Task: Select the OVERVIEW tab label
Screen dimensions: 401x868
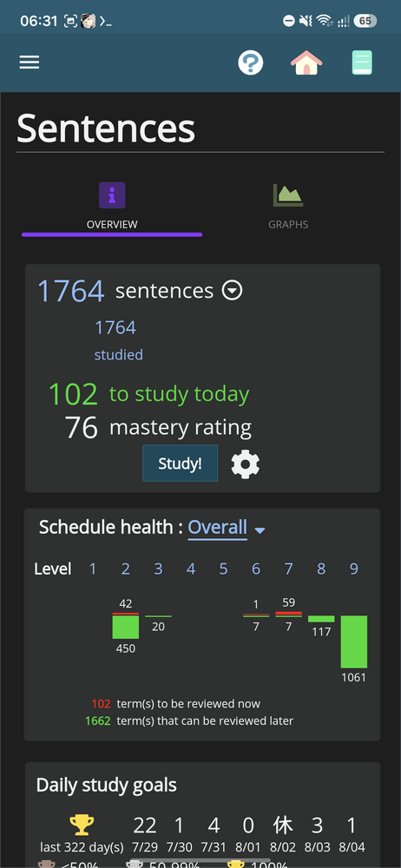Action: point(112,225)
